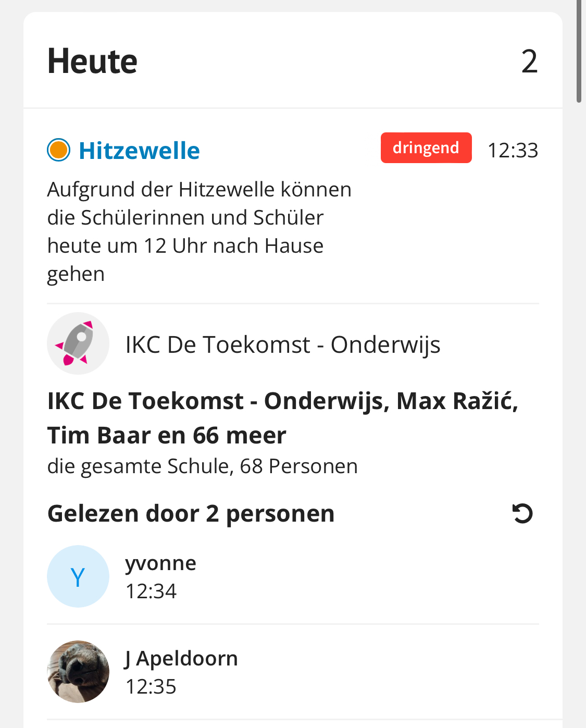Expand recipients list Max Ražić, Tim Baar en 66 meer
The width and height of the screenshot is (586, 728).
(283, 418)
